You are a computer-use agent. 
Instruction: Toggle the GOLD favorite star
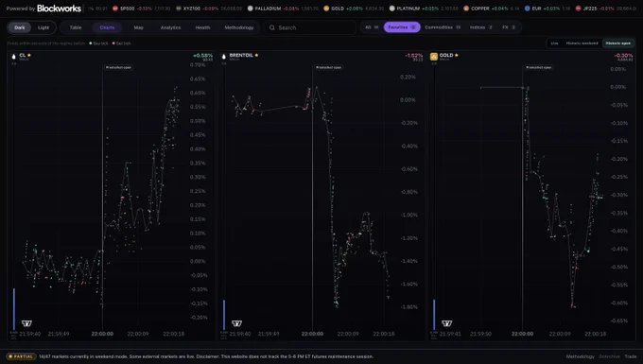[x=457, y=55]
